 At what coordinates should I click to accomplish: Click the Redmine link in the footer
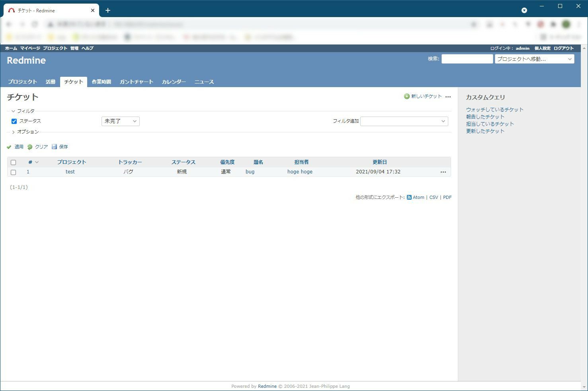[x=267, y=386]
